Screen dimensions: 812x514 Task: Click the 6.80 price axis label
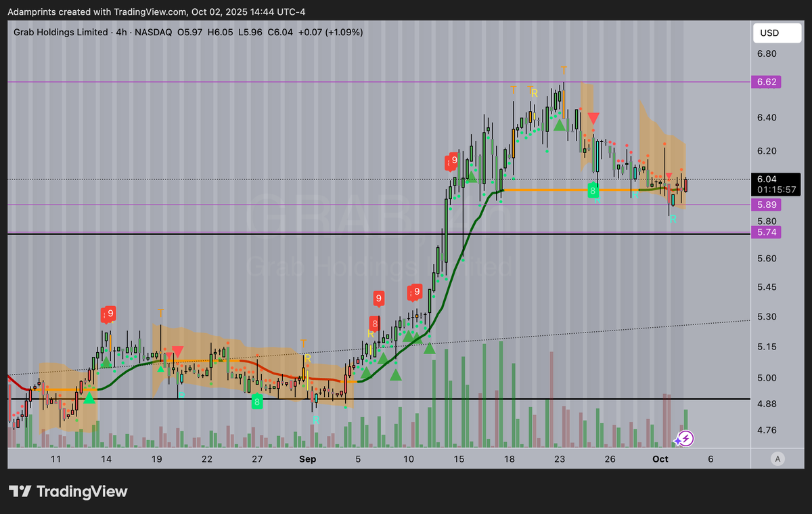767,54
